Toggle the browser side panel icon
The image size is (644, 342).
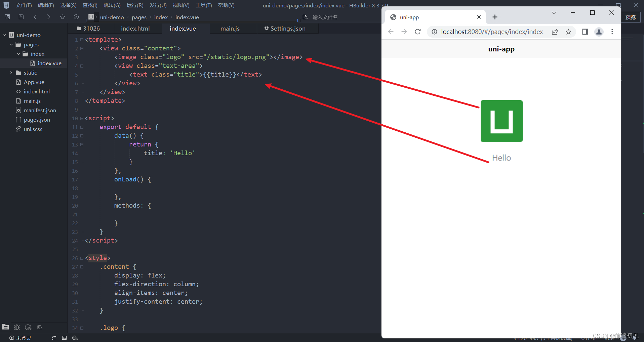pyautogui.click(x=585, y=32)
